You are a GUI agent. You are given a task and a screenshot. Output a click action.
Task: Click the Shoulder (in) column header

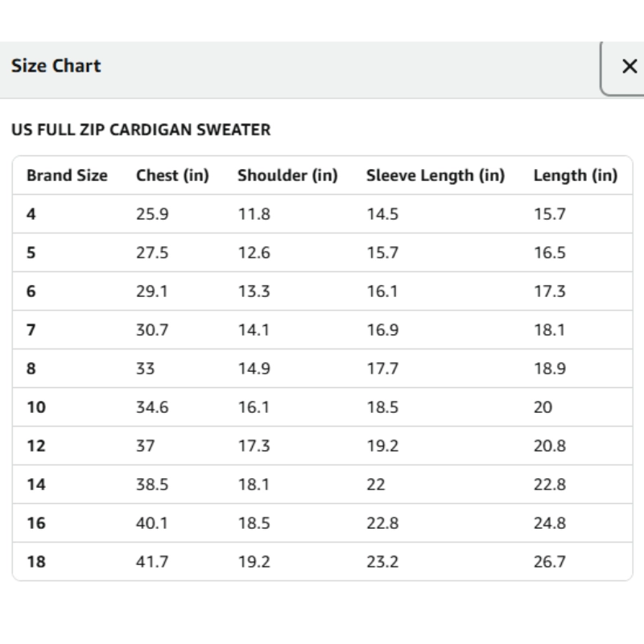[x=287, y=175]
